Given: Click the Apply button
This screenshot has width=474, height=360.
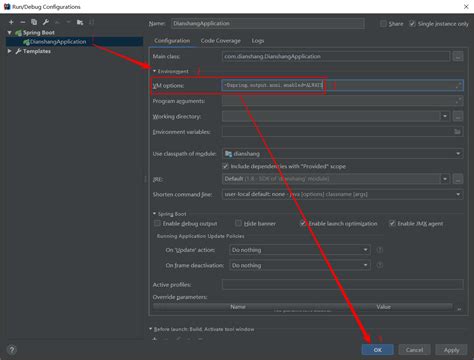Looking at the screenshot, I should (x=451, y=350).
